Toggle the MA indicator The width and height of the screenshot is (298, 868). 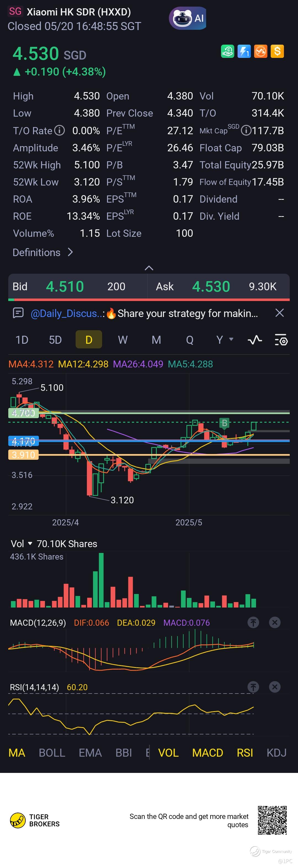click(x=17, y=753)
